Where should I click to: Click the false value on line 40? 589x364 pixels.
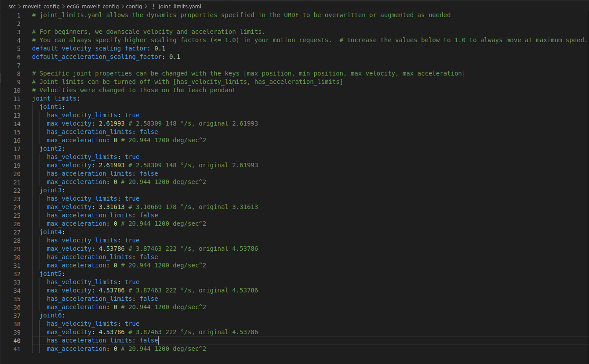click(x=149, y=341)
